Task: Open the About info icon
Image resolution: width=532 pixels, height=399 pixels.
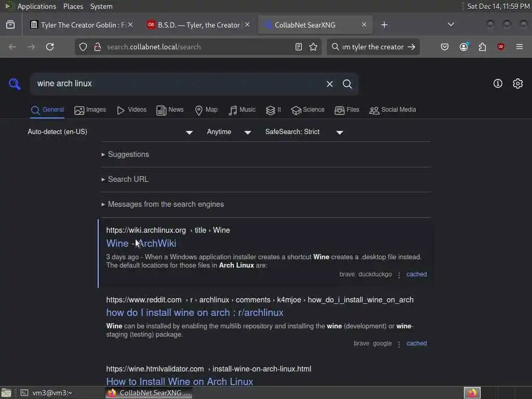Action: [x=498, y=84]
